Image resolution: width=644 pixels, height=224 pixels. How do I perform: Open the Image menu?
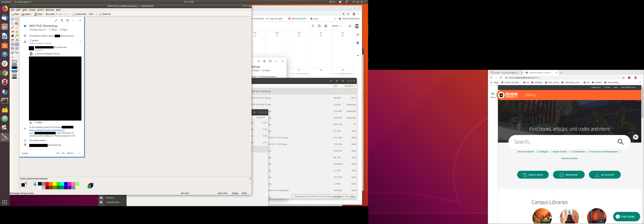(32, 10)
